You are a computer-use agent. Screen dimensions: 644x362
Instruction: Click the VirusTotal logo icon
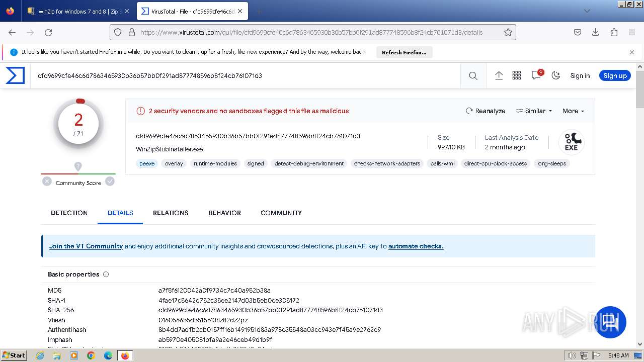15,75
